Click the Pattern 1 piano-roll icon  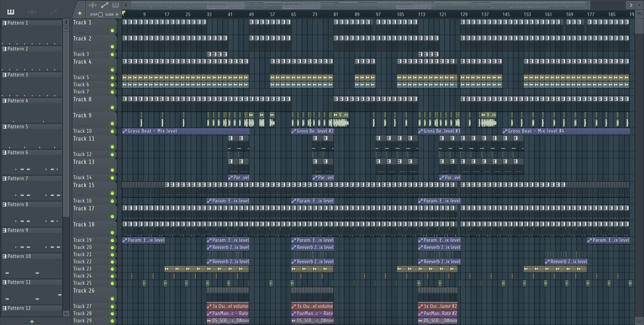[4, 23]
